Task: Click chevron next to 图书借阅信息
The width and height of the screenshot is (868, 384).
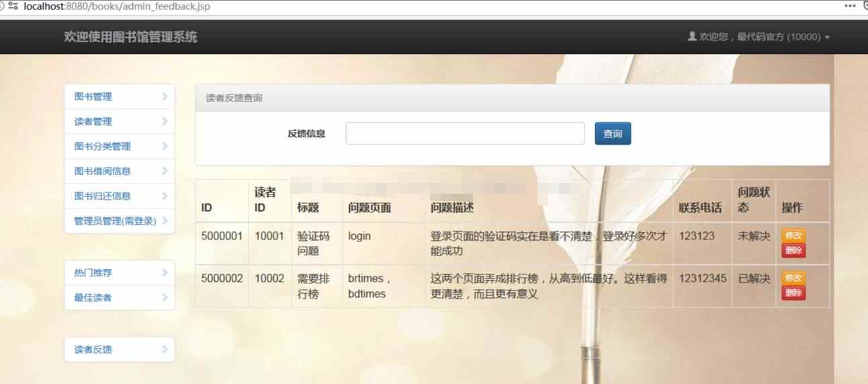Action: click(165, 171)
